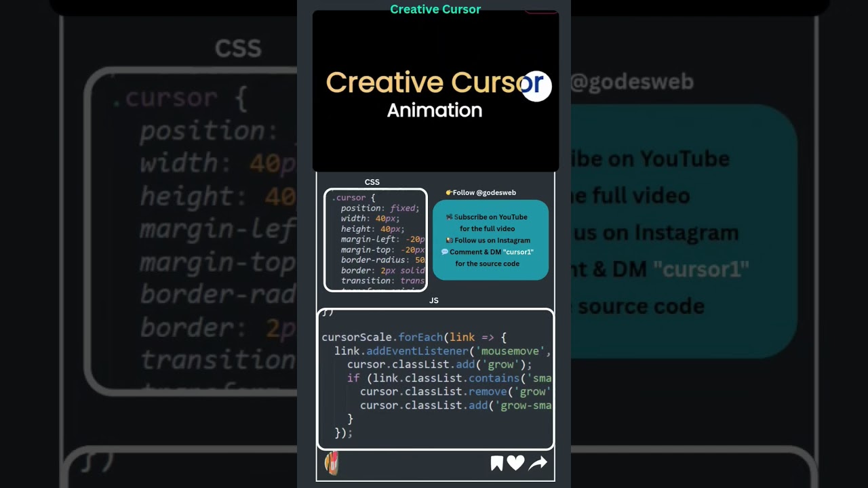868x488 pixels.
Task: Click the "position: fixed;" CSS line
Action: pos(380,208)
